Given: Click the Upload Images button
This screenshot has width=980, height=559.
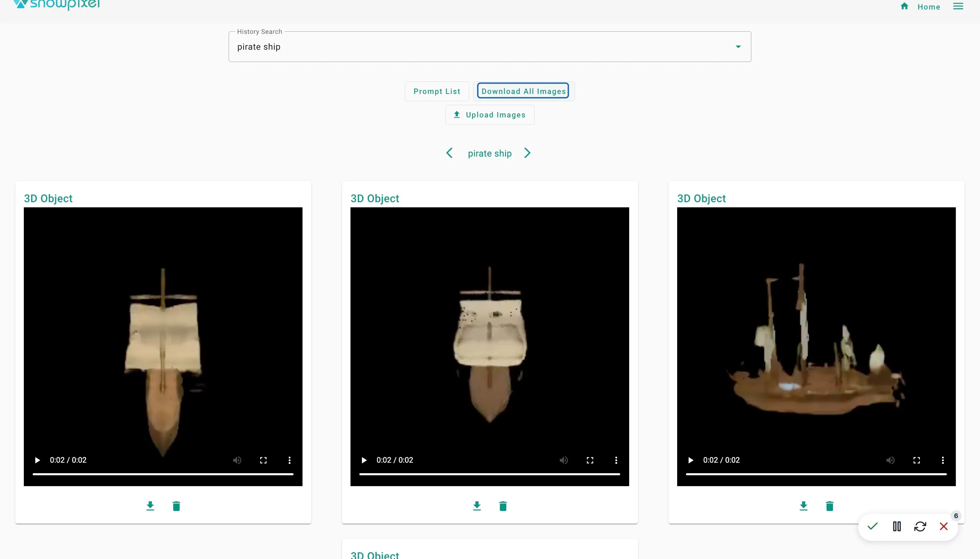Looking at the screenshot, I should pos(490,115).
